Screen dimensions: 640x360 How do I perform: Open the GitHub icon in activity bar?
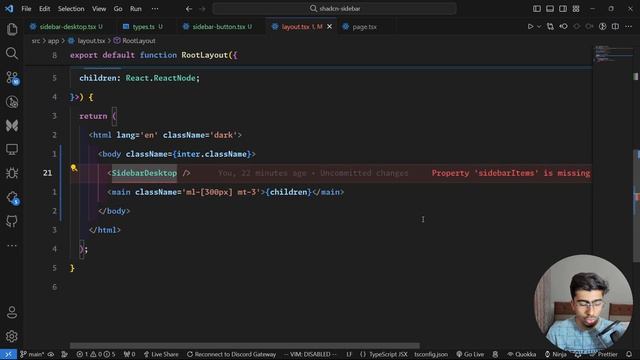pos(12,221)
